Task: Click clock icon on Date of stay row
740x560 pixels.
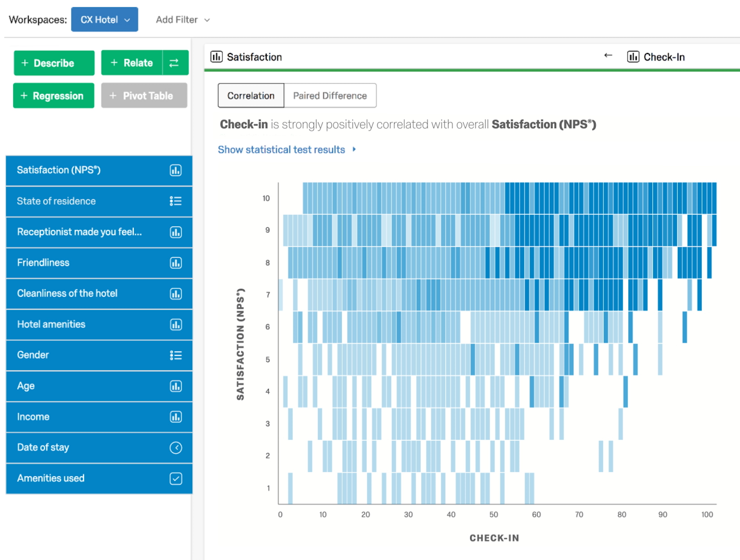Action: tap(175, 448)
